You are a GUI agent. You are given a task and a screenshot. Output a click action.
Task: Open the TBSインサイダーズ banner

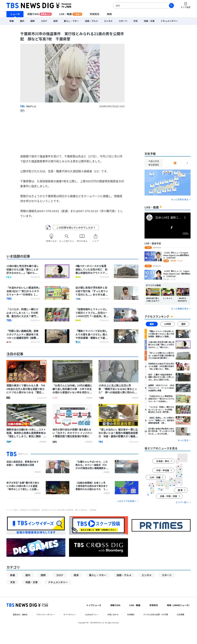pyautogui.click(x=36, y=525)
